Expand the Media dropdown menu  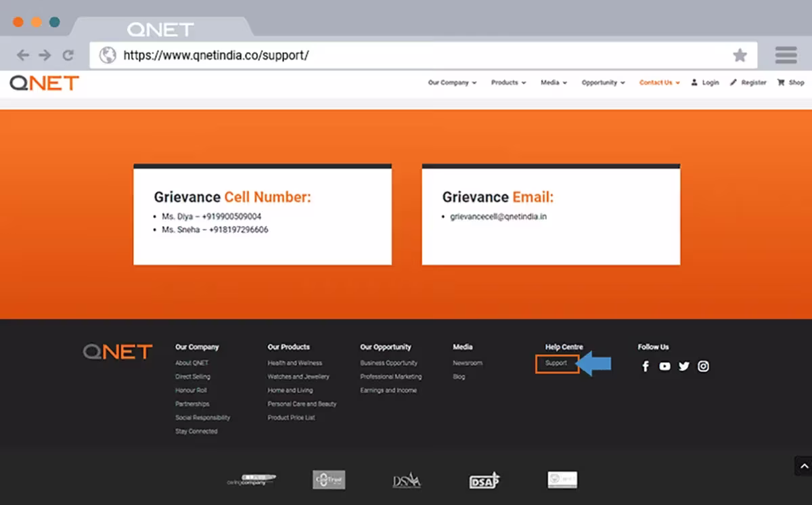point(554,83)
